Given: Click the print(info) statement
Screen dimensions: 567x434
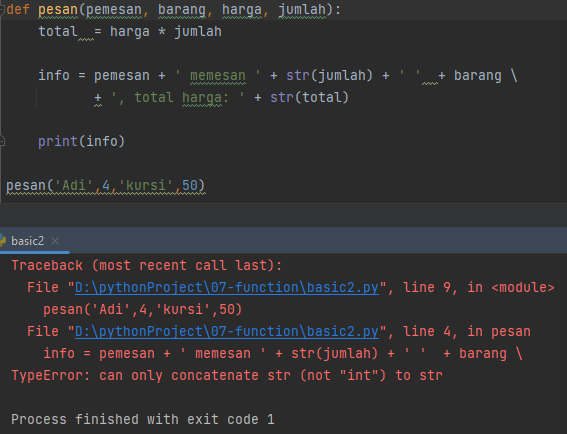Looking at the screenshot, I should [x=81, y=141].
